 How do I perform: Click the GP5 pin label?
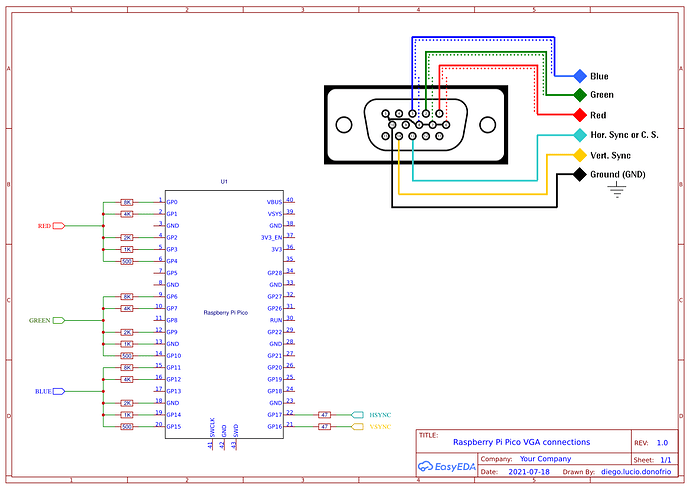pos(172,273)
